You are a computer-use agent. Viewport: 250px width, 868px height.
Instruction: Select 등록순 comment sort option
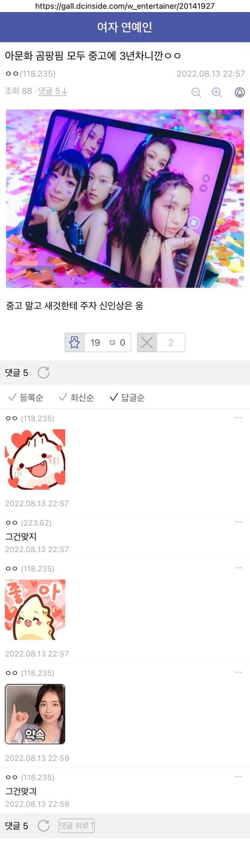[x=26, y=398]
